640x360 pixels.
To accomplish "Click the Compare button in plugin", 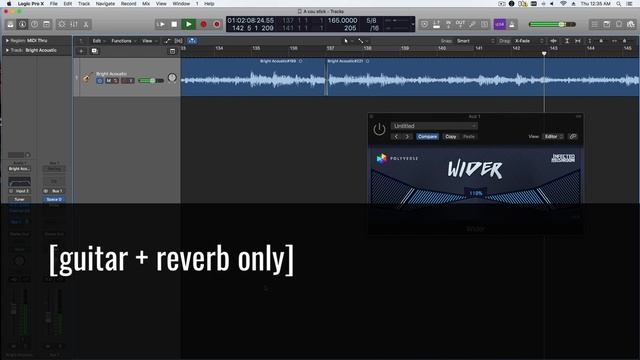I will click(x=427, y=137).
